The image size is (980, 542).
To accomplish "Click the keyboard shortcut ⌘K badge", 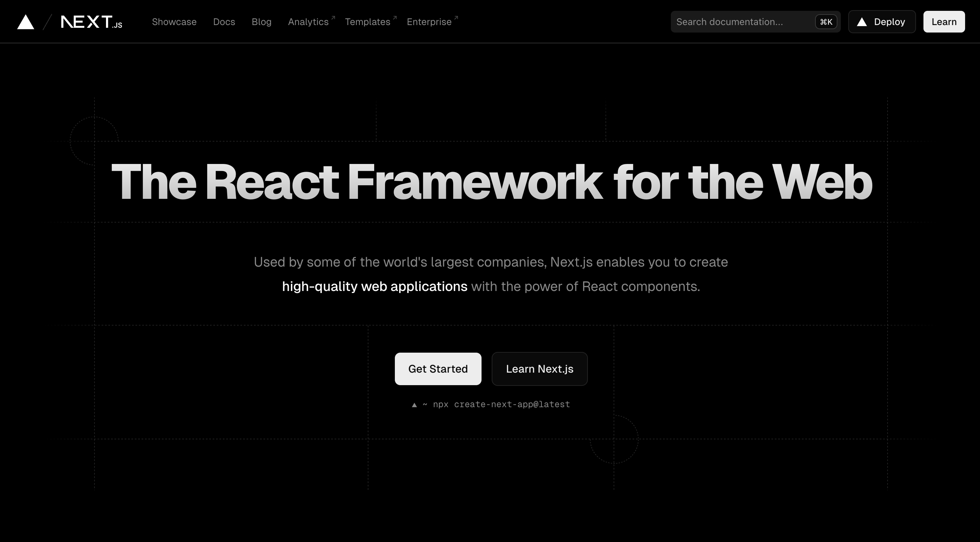I will pyautogui.click(x=826, y=21).
